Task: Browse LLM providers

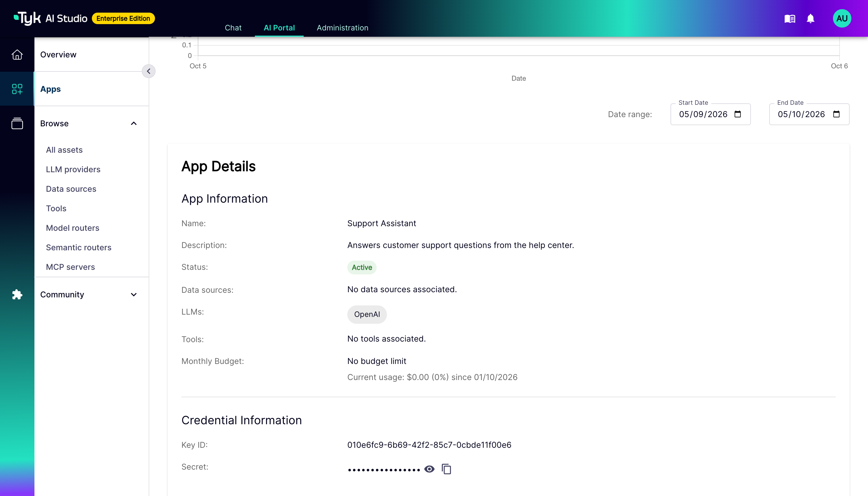Action: [73, 169]
